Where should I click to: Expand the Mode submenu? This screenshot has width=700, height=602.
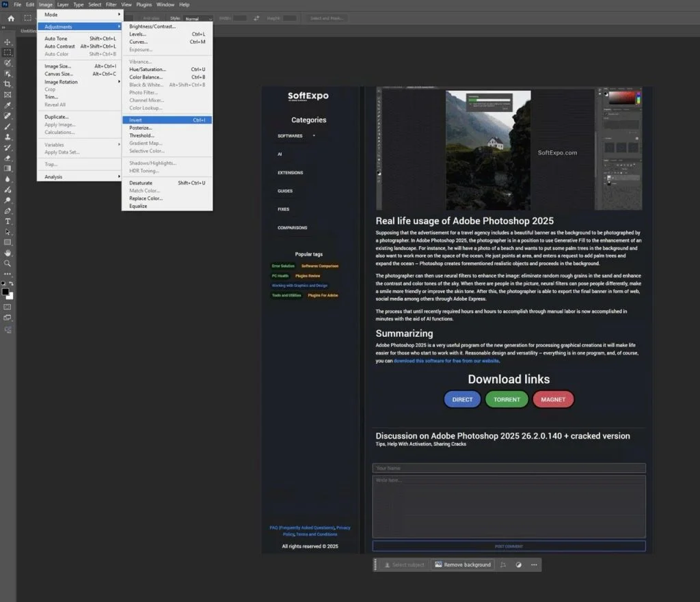pyautogui.click(x=51, y=14)
